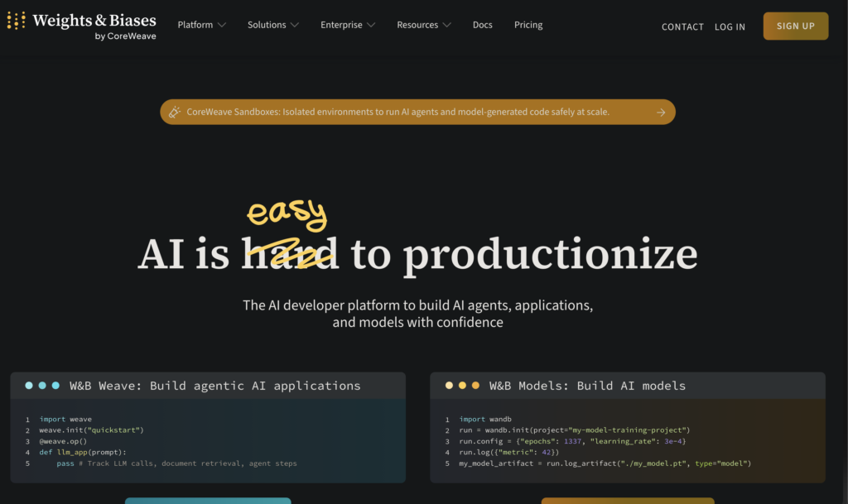Click the 'import weave' code line
Image resolution: width=848 pixels, height=504 pixels.
(x=65, y=420)
